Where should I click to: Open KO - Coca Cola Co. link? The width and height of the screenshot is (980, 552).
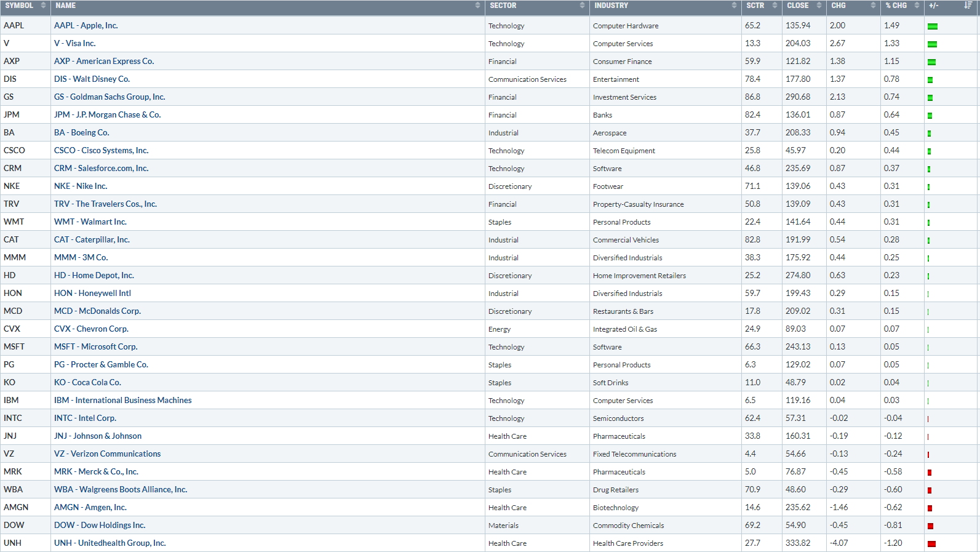tap(87, 382)
